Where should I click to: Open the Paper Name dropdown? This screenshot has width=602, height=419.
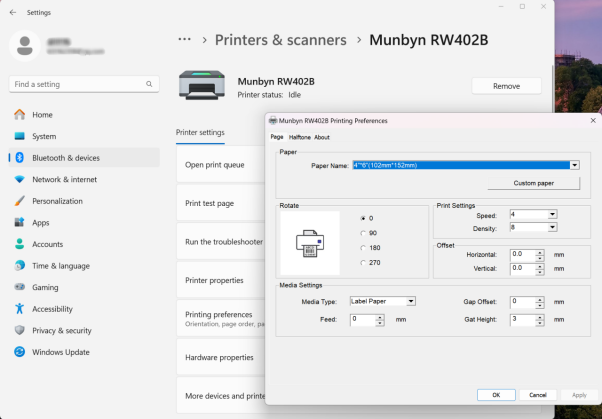click(x=574, y=165)
